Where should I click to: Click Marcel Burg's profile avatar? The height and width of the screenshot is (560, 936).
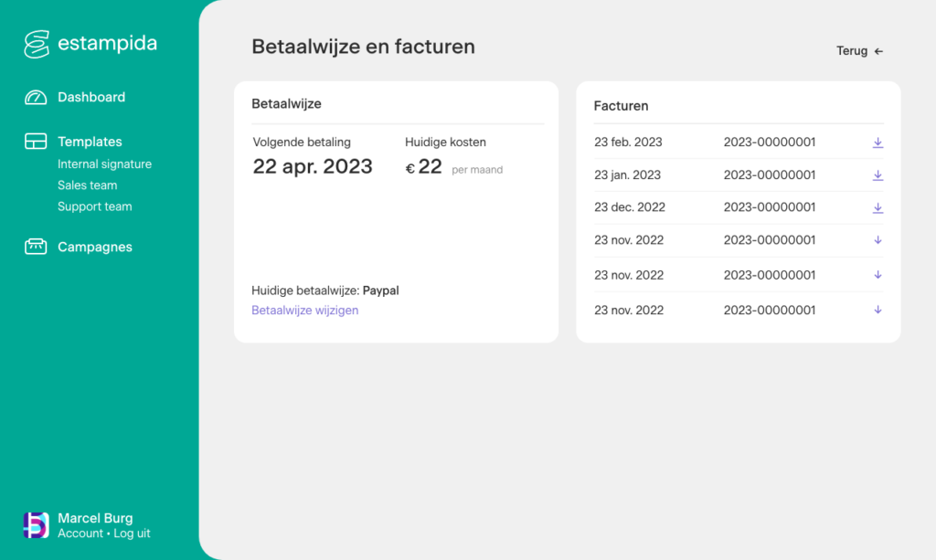point(37,525)
